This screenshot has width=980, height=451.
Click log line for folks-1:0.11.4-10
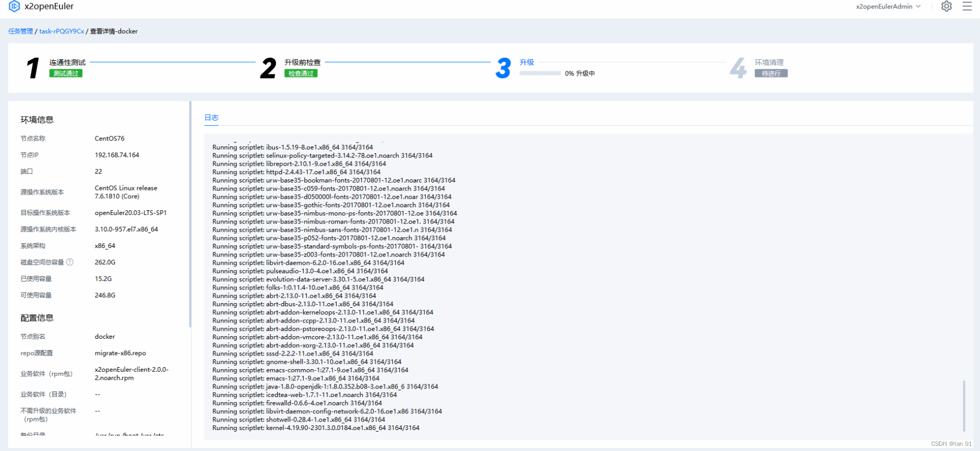[x=298, y=287]
